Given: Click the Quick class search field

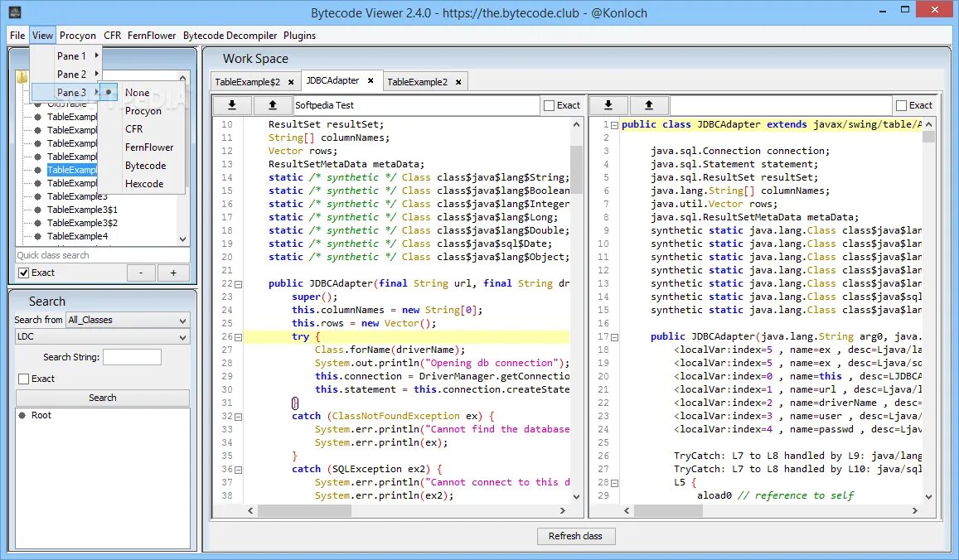Looking at the screenshot, I should [103, 255].
